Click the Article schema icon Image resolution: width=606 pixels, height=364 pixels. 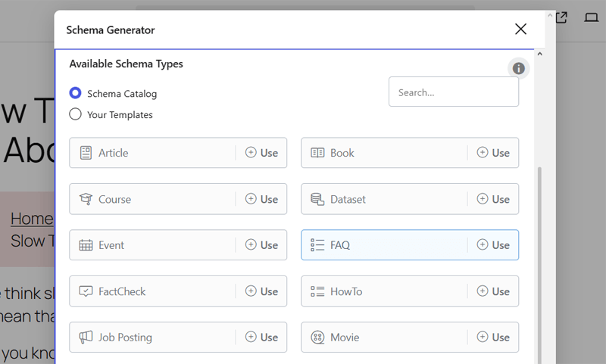(x=86, y=153)
